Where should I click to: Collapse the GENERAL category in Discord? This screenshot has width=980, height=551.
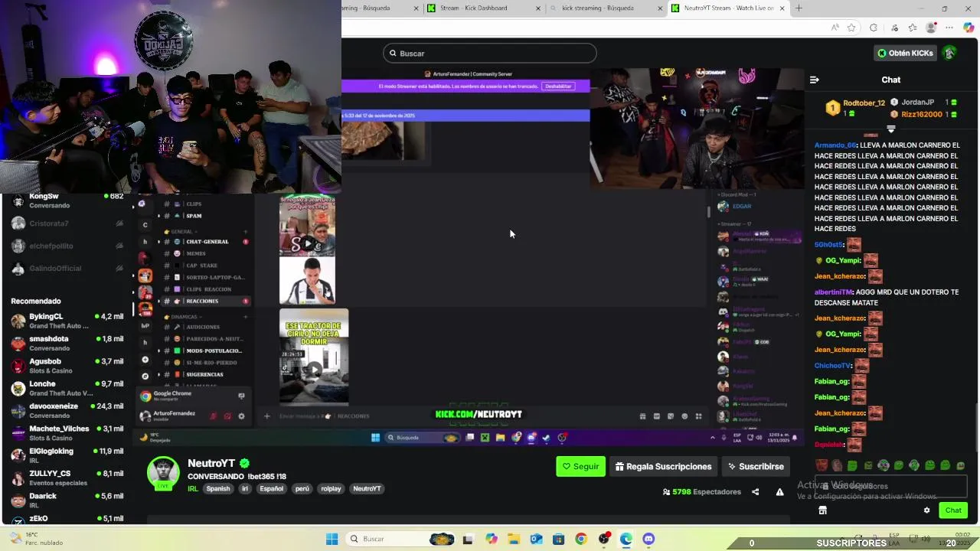tap(181, 231)
